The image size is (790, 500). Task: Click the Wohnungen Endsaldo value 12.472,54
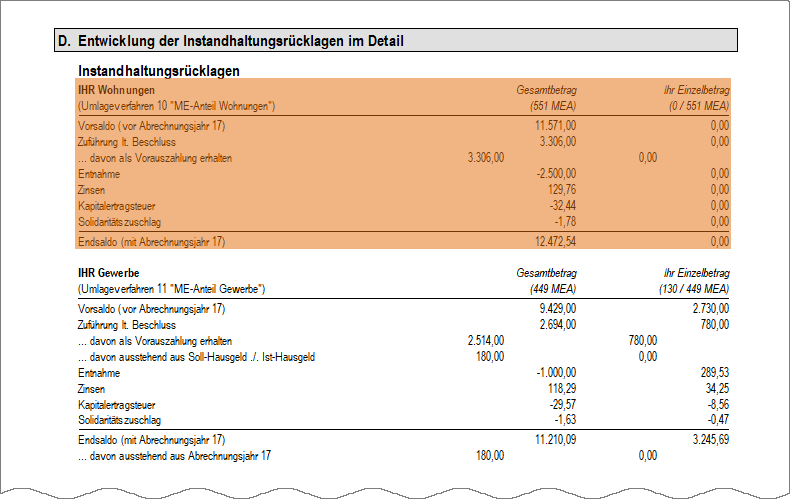[555, 241]
